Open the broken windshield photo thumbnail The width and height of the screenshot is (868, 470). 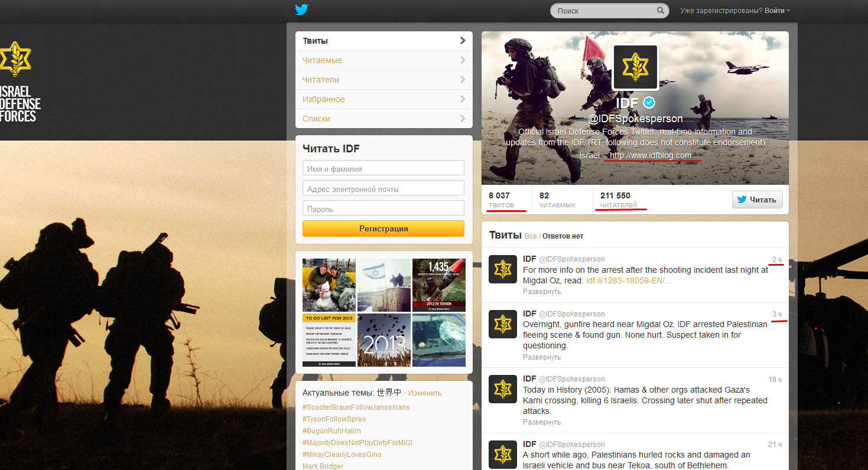(x=439, y=340)
